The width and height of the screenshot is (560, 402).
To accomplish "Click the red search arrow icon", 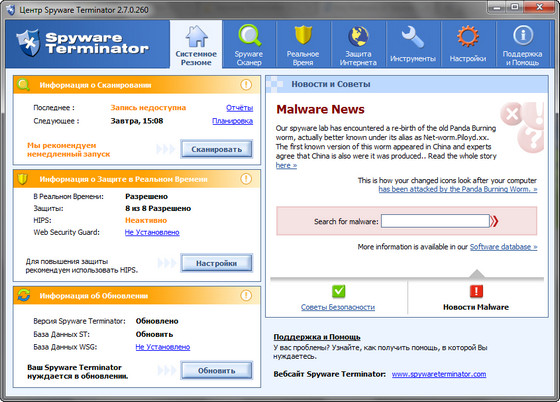I will pos(494,221).
